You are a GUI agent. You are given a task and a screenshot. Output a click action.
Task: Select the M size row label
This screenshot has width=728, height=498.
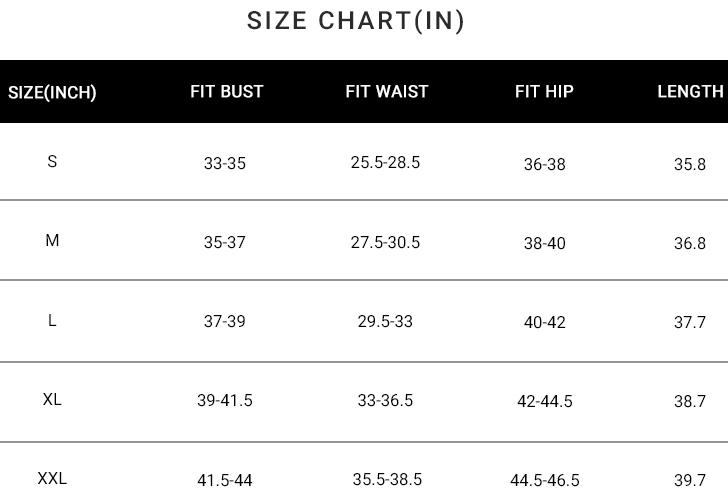coord(52,241)
